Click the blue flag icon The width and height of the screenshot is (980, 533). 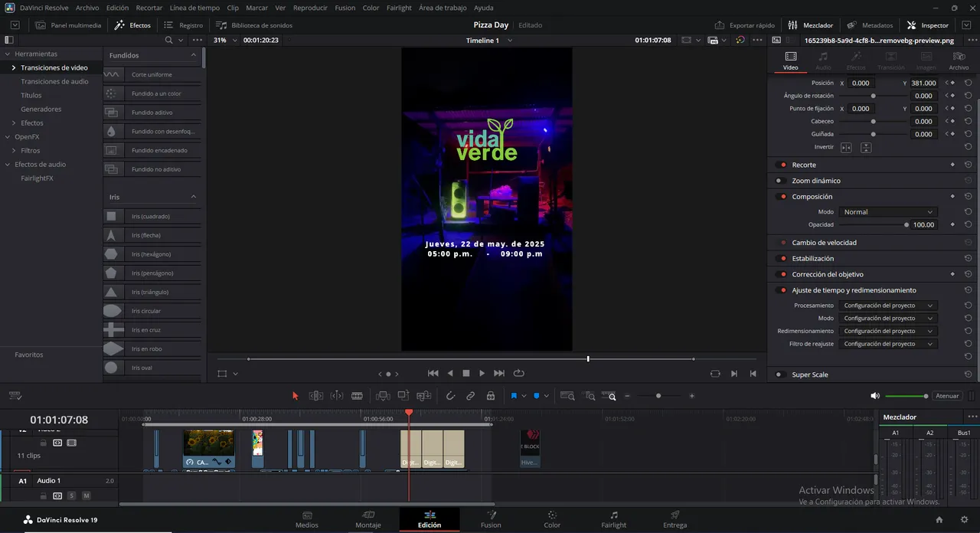coord(514,396)
